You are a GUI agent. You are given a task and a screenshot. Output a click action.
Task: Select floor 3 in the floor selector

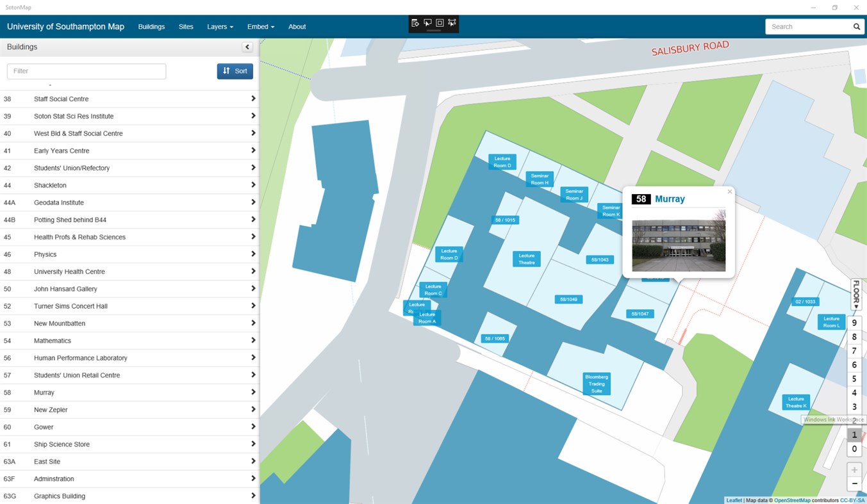(x=854, y=407)
